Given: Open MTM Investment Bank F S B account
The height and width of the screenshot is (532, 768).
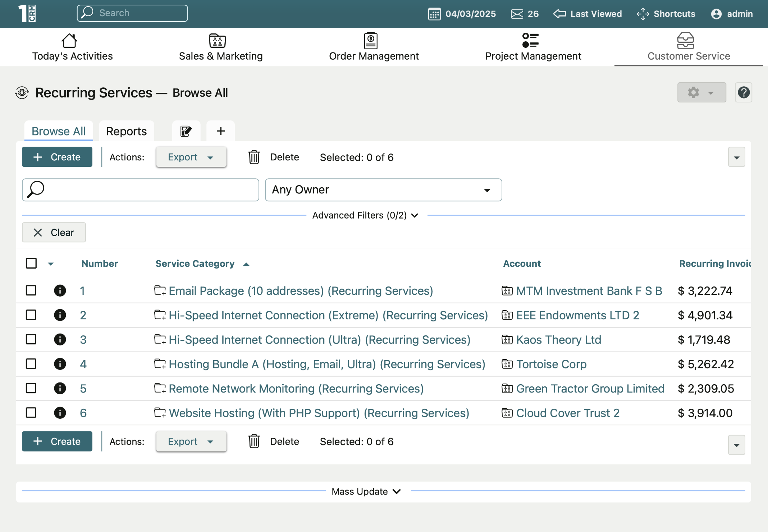Looking at the screenshot, I should tap(589, 291).
